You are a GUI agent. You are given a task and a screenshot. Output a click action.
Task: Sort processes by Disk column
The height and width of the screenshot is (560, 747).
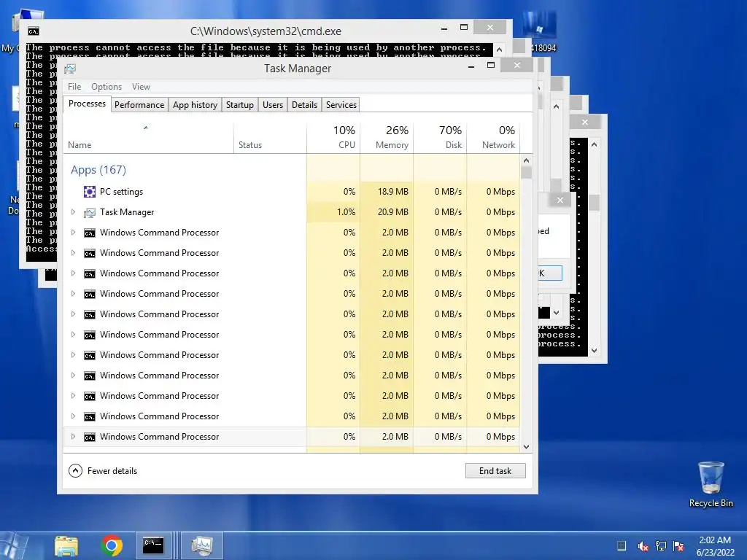click(x=440, y=138)
